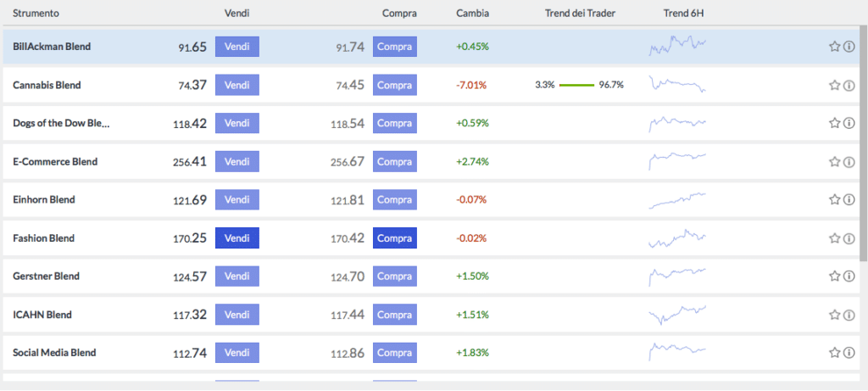868x391 pixels.
Task: Buy Einhorn Blend via Compra
Action: coord(395,199)
